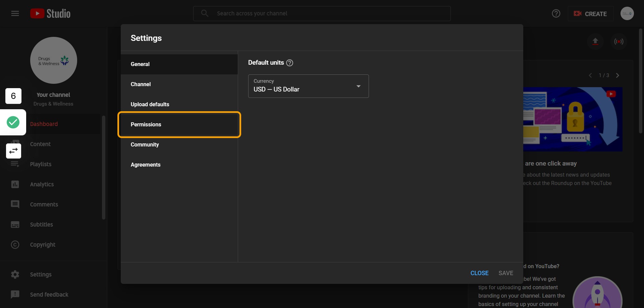Screen dimensions: 644x308
Task: Click the YouTube Studio logo
Action: point(50,13)
